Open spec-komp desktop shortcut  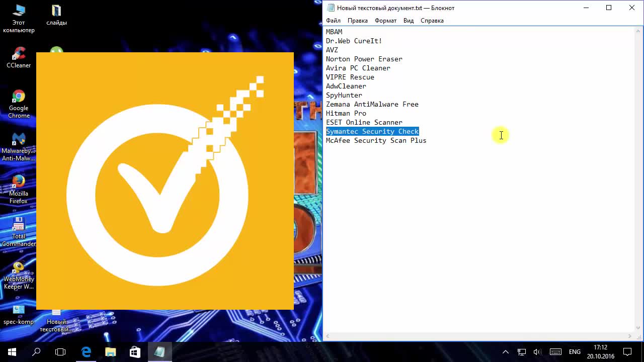point(19,314)
